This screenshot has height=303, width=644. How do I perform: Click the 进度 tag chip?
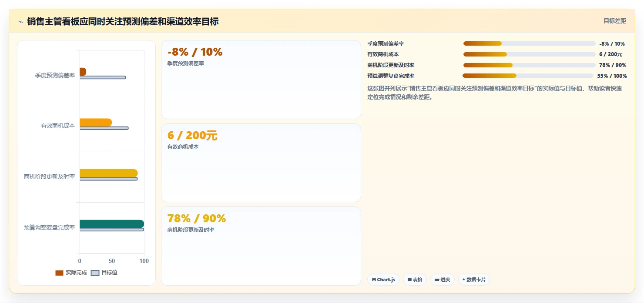coord(443,280)
